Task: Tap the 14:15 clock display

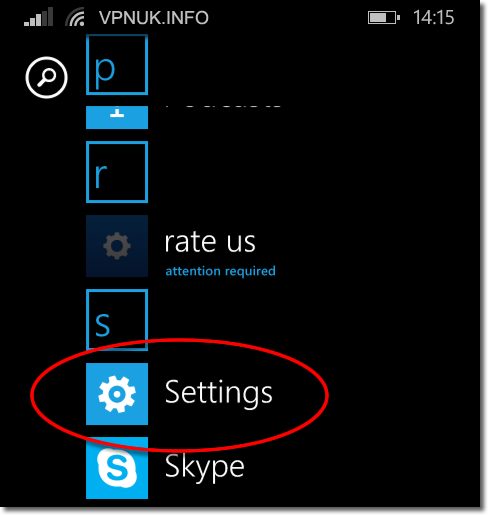Action: [433, 17]
